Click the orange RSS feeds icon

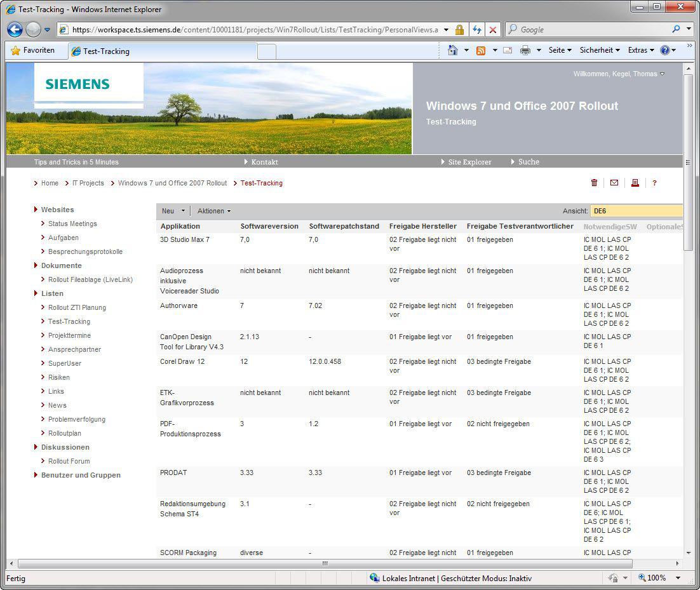coord(481,50)
